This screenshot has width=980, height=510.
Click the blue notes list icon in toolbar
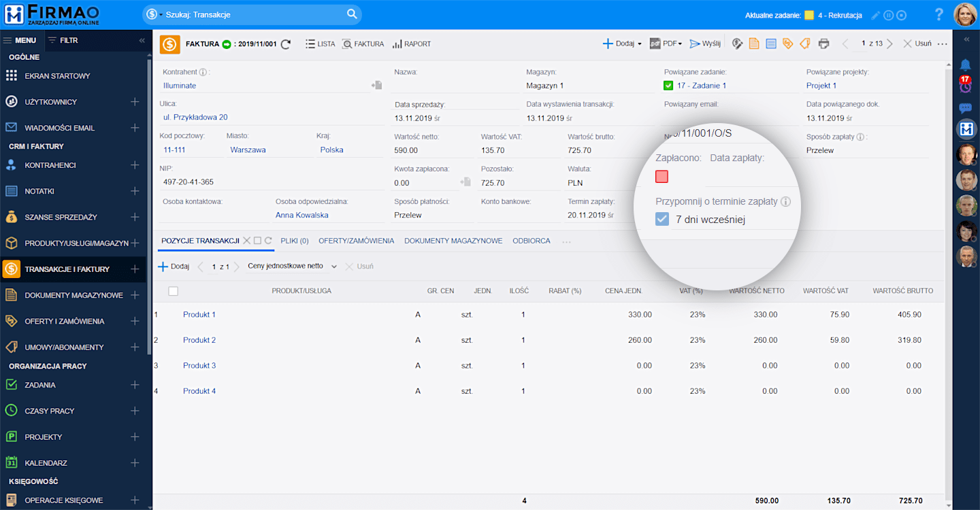point(771,44)
